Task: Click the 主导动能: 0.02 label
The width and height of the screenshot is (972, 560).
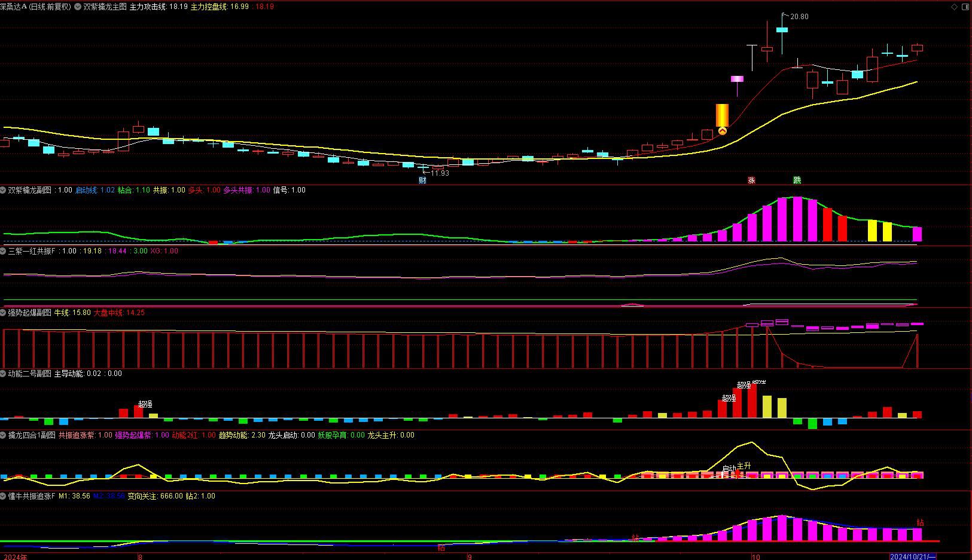Action: (78, 374)
